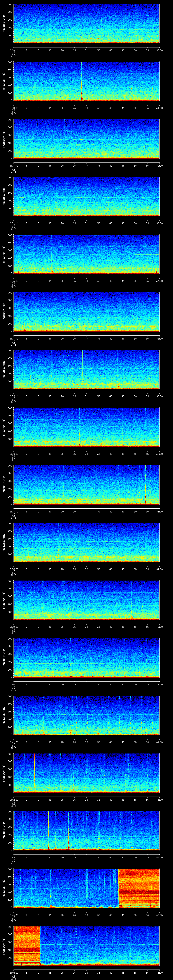Click the Frequency (Hz) axis label of the 6:45:00 panel
This screenshot has width=173, height=980.
(4, 946)
